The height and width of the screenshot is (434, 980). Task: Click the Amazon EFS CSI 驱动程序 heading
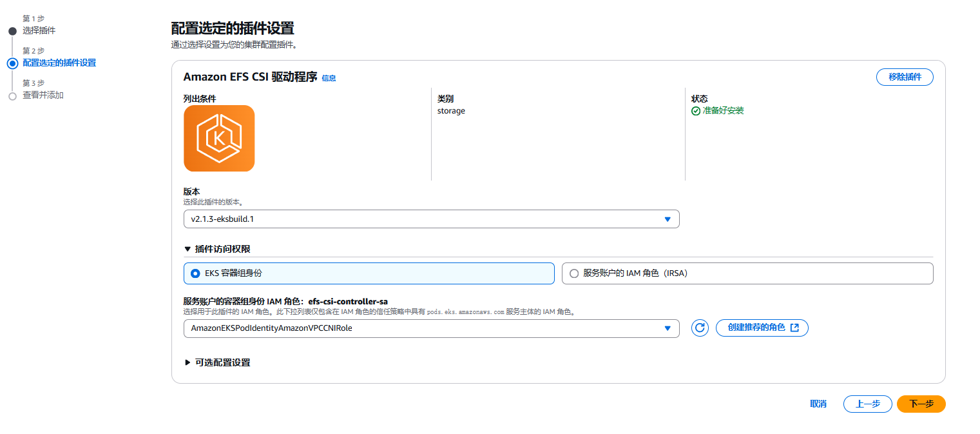click(251, 77)
